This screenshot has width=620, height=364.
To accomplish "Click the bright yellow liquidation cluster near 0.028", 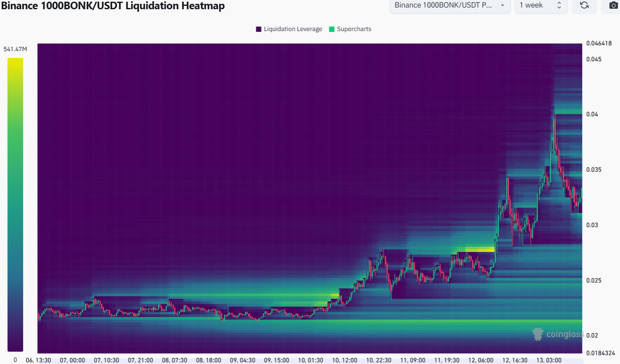I will click(480, 249).
